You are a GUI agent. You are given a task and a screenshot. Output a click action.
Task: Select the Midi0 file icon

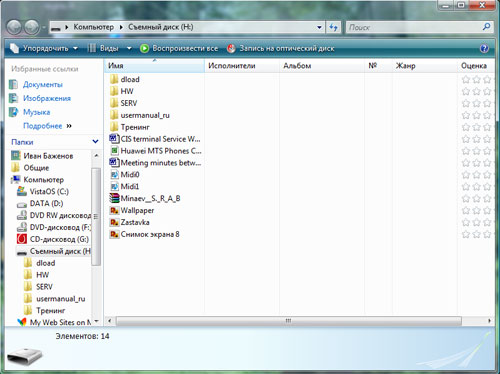114,175
